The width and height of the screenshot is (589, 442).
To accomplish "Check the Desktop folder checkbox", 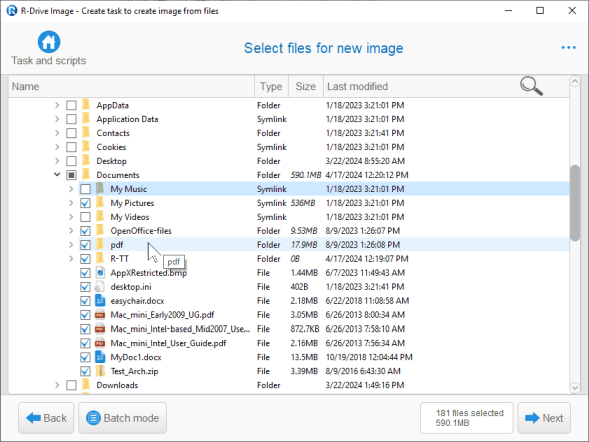I will pyautogui.click(x=71, y=161).
